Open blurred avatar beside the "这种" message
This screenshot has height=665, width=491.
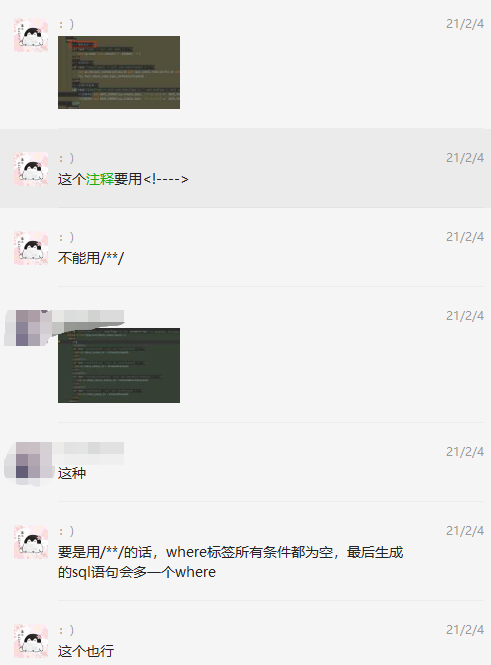31,461
